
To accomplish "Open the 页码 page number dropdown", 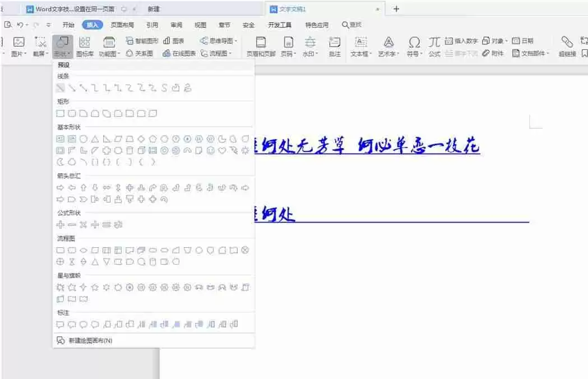I will (x=288, y=45).
